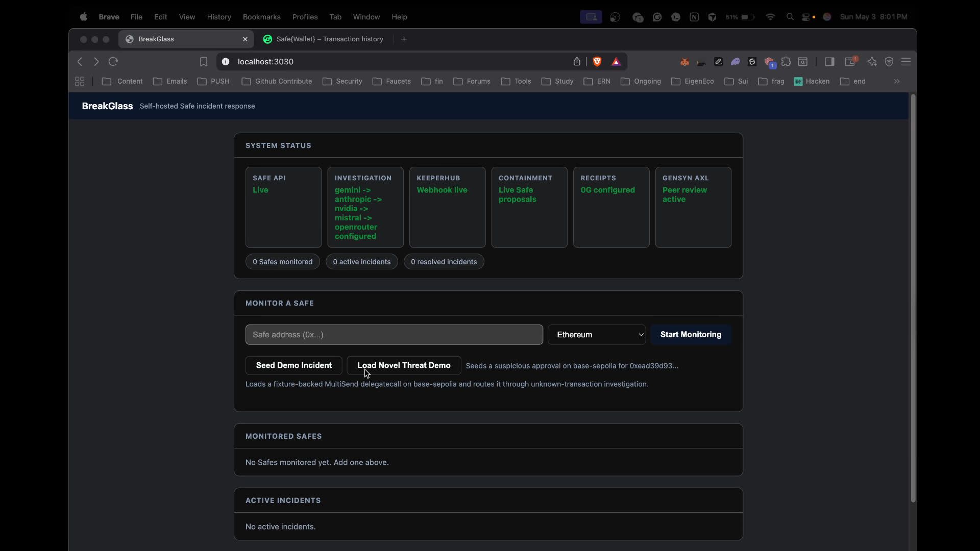Open the Ethereum network dropdown
Viewport: 980px width, 551px height.
pyautogui.click(x=597, y=335)
